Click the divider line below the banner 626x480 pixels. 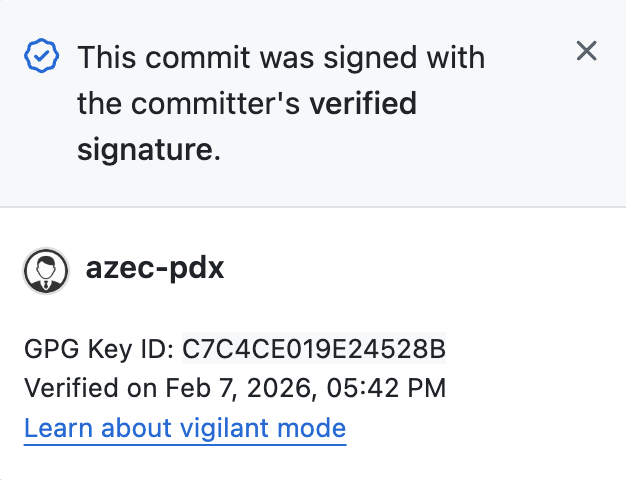[x=313, y=207]
